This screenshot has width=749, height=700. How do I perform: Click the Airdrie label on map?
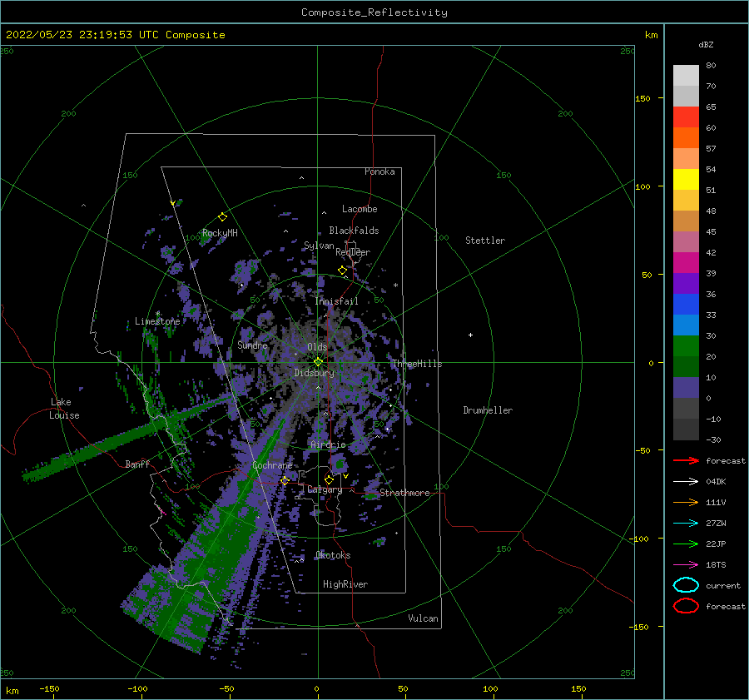(328, 444)
